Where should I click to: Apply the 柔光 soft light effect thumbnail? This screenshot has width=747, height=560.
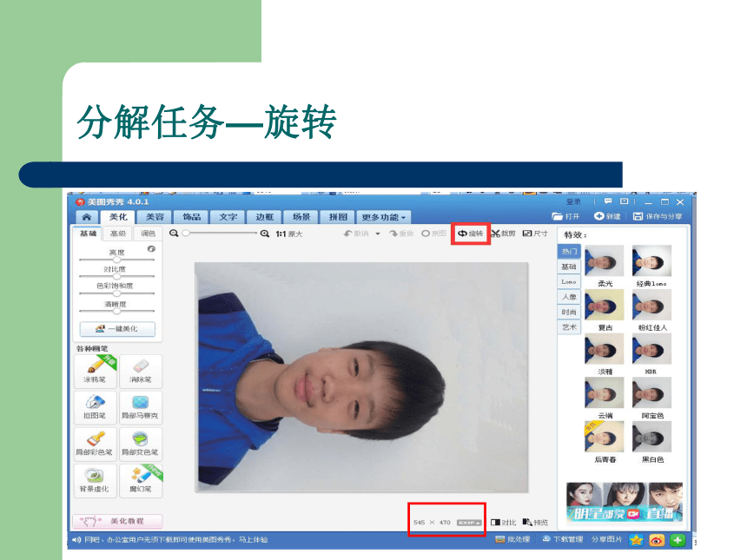pyautogui.click(x=604, y=260)
